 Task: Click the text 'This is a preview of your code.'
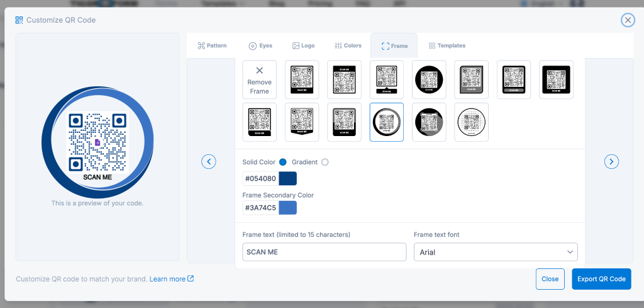[97, 203]
